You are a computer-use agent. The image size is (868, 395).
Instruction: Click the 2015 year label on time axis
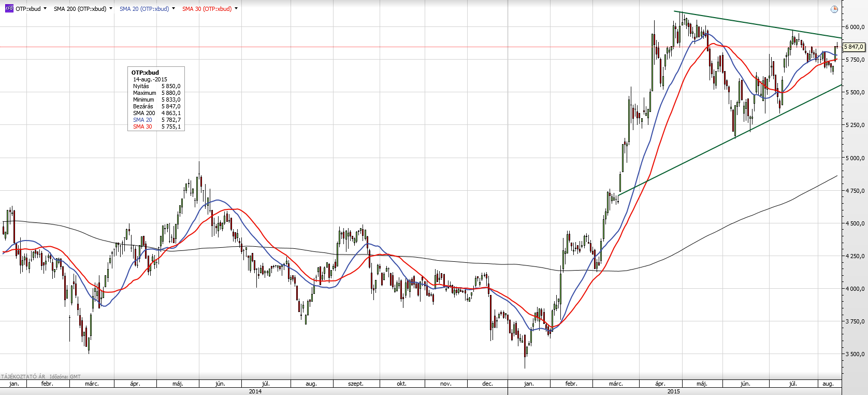[x=674, y=391]
